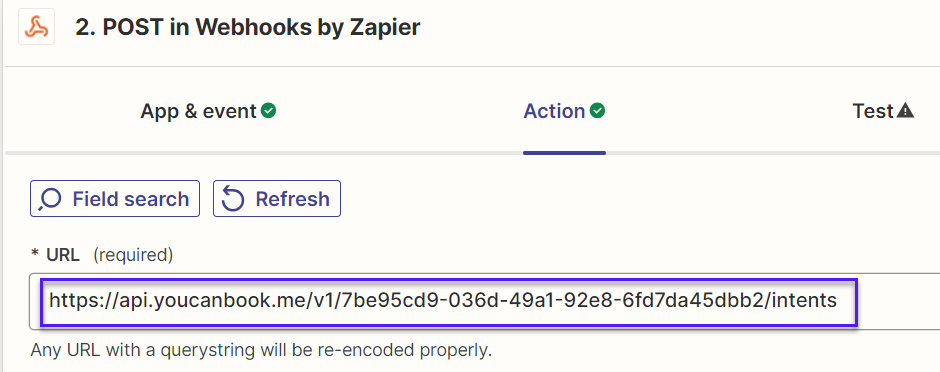
Task: Switch to the Action tab
Action: tap(564, 111)
